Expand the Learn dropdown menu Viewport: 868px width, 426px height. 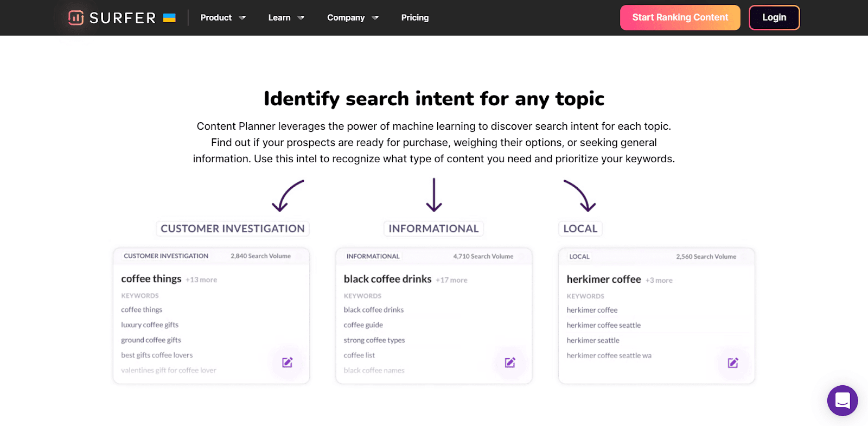(x=286, y=18)
